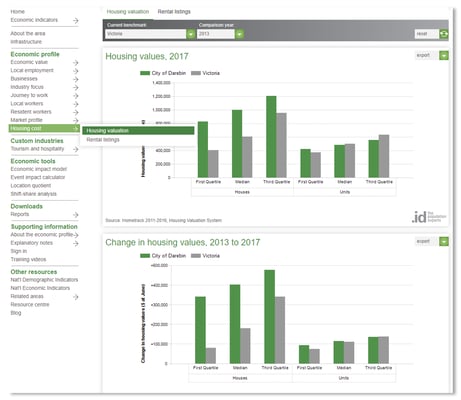
Task: Click the 2013 comparison year field
Action: 216,34
